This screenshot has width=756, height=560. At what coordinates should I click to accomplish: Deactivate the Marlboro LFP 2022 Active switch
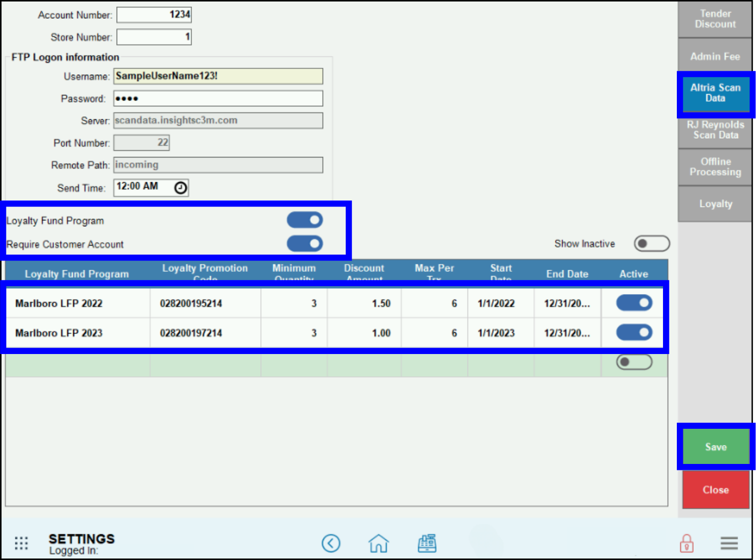coord(634,303)
